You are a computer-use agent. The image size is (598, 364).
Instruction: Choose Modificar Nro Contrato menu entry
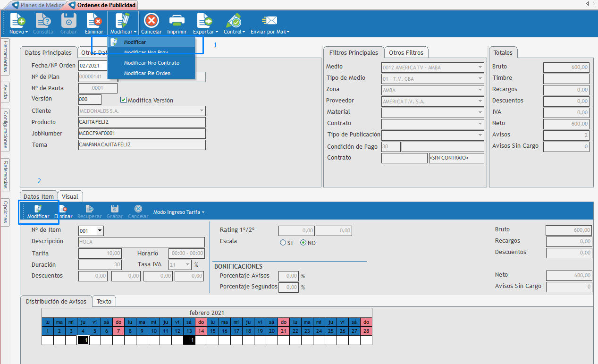coord(152,63)
